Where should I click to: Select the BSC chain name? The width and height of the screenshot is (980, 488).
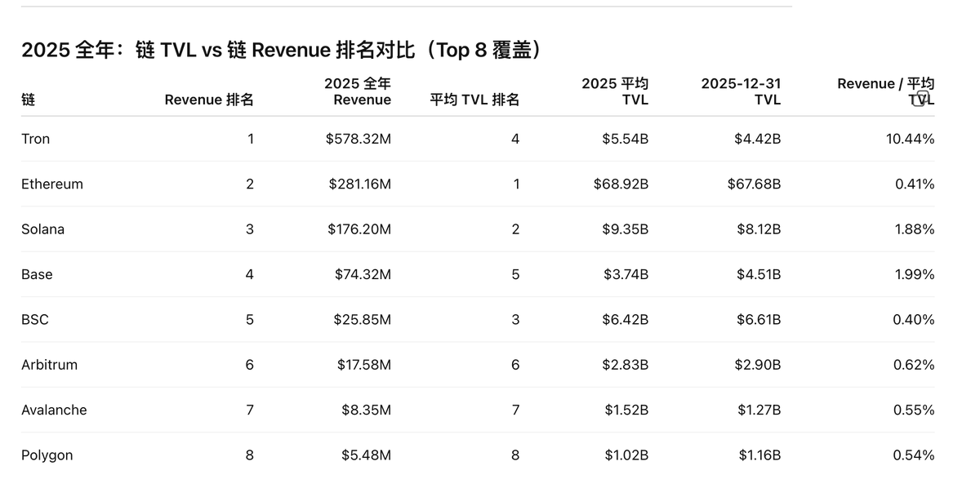tap(35, 319)
